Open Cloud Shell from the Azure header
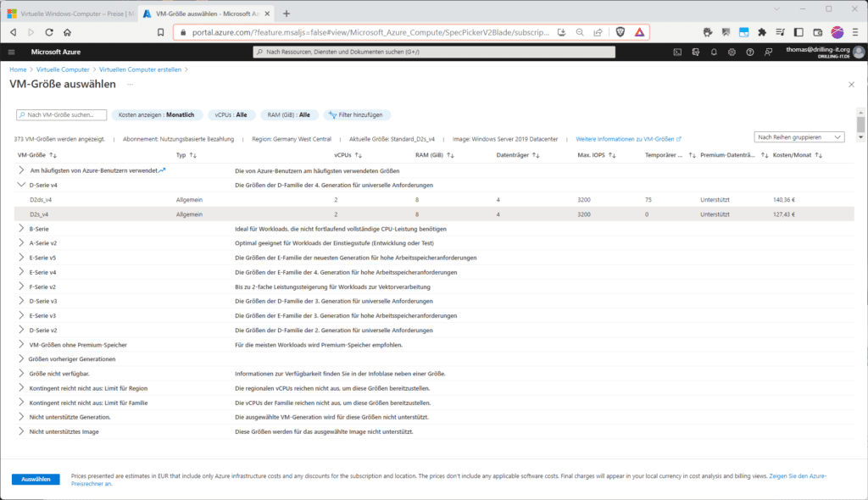This screenshot has height=500, width=868. point(677,52)
